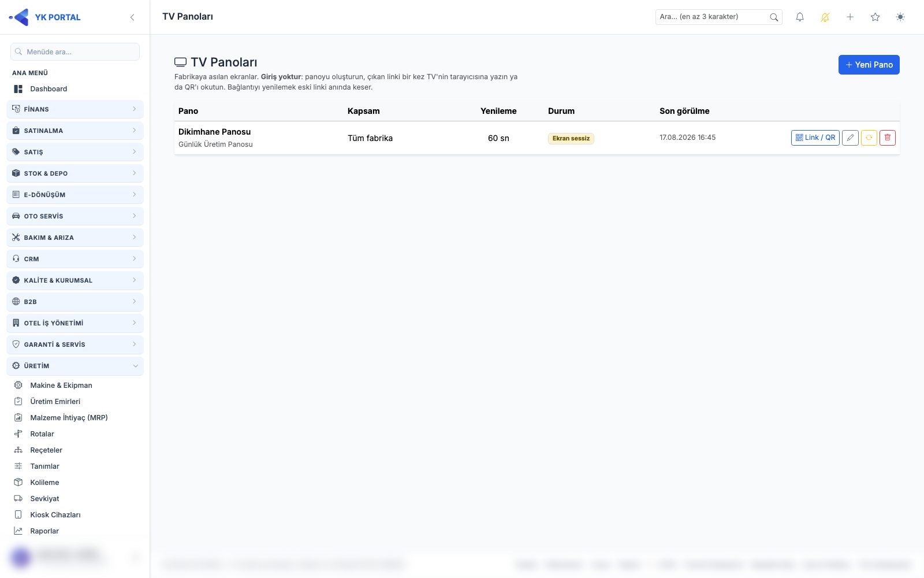Open the Dashboard menu item
Viewport: 924px width, 578px height.
click(49, 89)
